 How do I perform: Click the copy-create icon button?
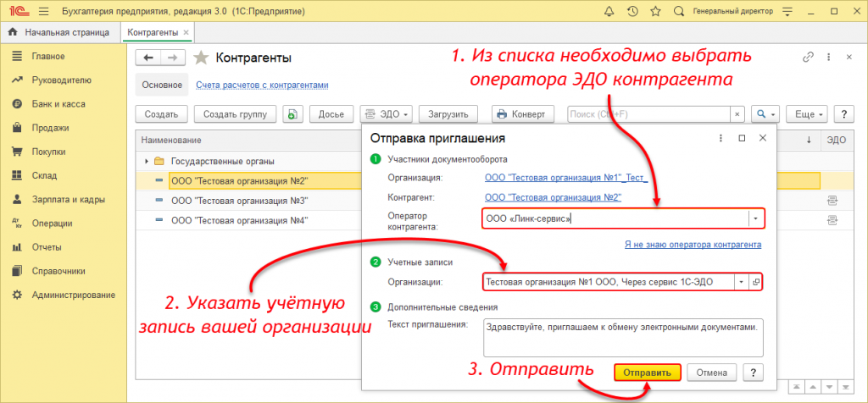(292, 114)
